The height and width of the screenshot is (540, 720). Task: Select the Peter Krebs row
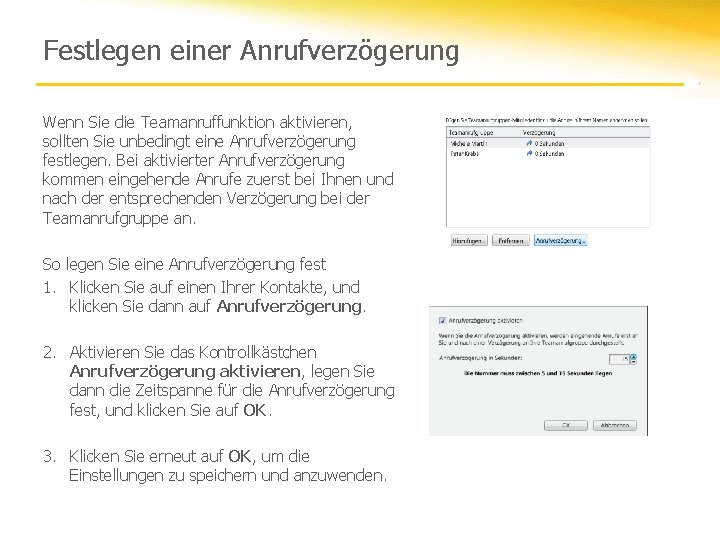(548, 154)
